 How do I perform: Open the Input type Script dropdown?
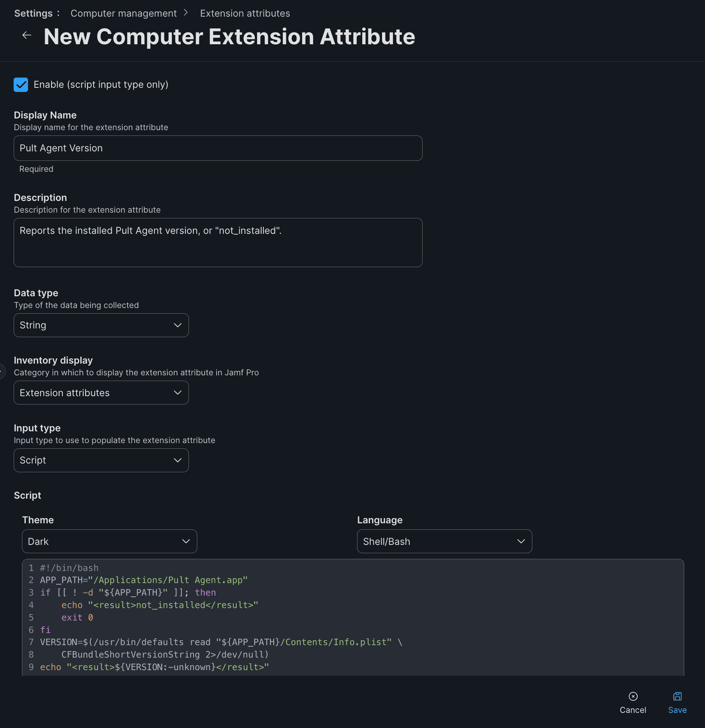[x=101, y=460]
